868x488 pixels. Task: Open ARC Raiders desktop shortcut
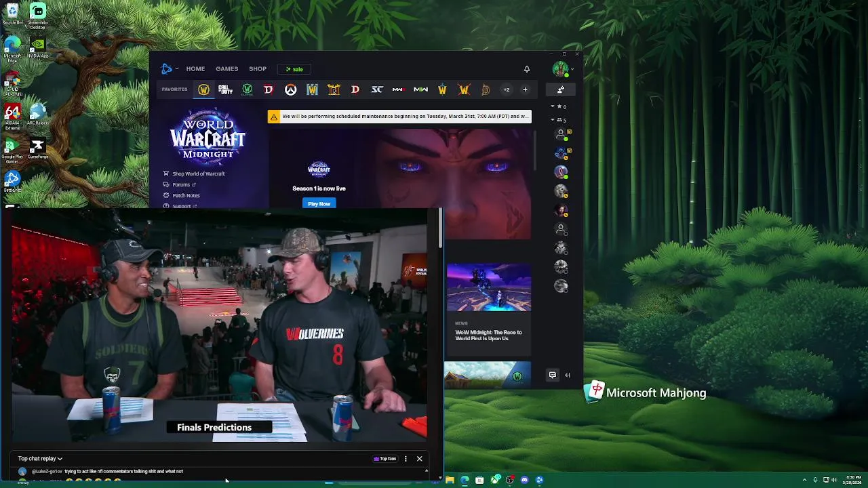[38, 115]
